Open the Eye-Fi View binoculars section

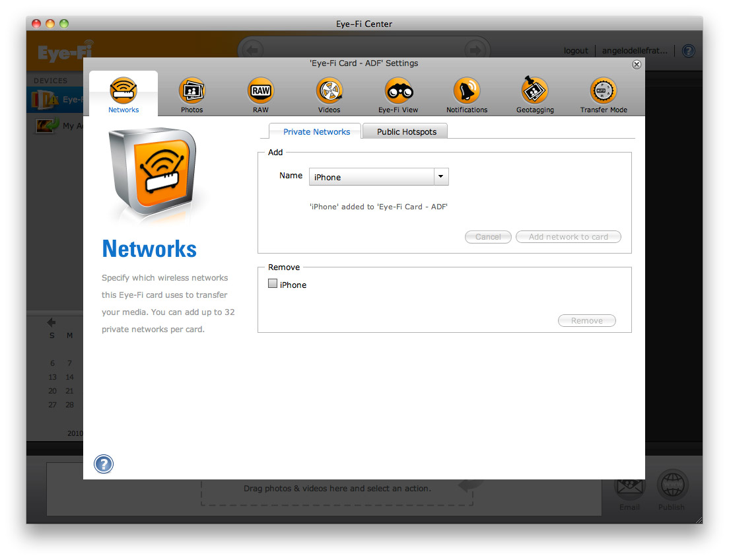(398, 95)
